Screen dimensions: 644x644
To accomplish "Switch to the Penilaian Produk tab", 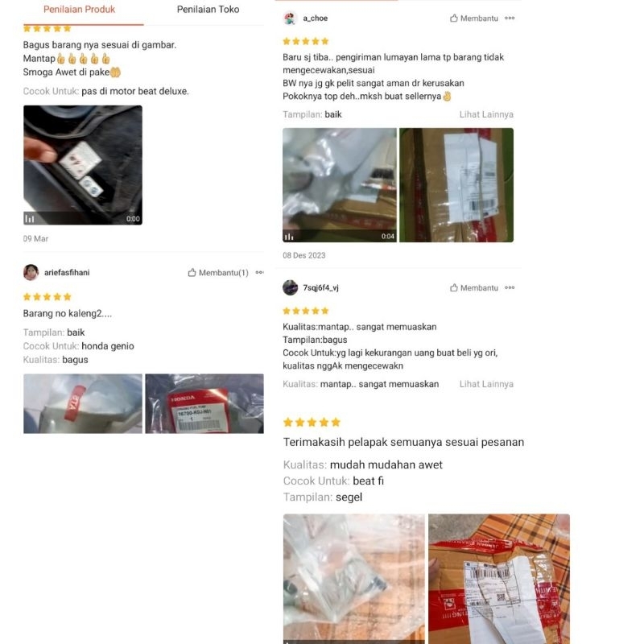I will [x=79, y=10].
